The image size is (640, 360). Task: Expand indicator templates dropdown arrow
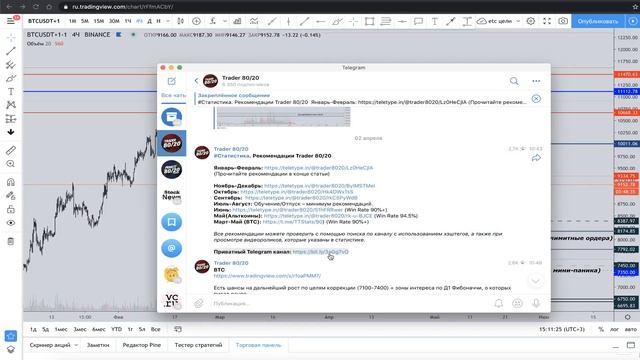pyautogui.click(x=224, y=21)
